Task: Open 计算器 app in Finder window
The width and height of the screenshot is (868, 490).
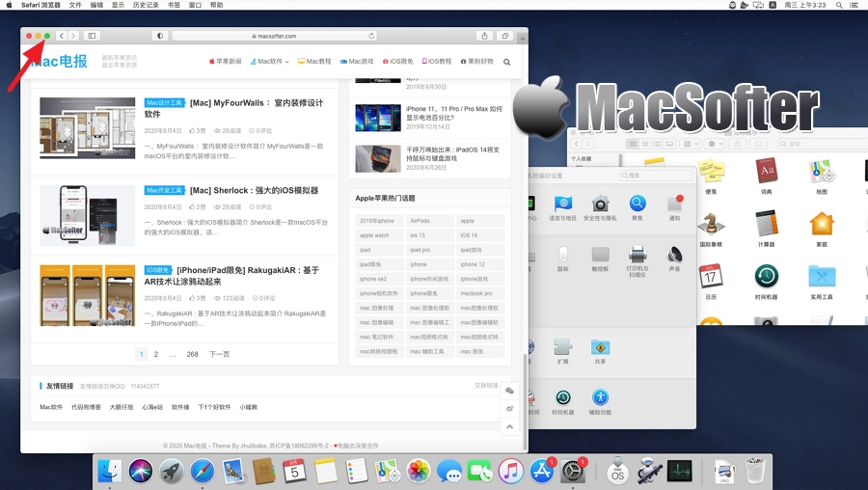Action: pos(766,228)
